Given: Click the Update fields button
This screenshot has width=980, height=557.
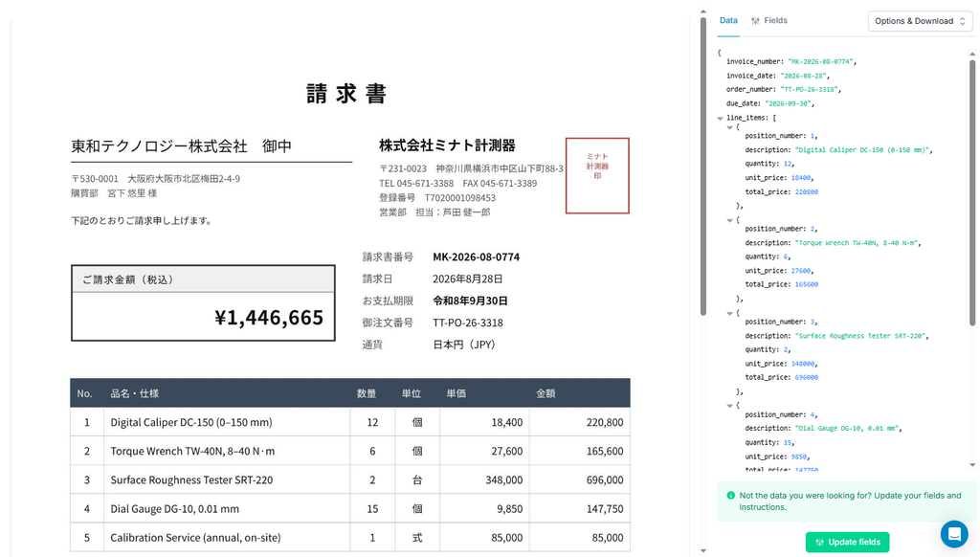Looking at the screenshot, I should pos(847,542).
